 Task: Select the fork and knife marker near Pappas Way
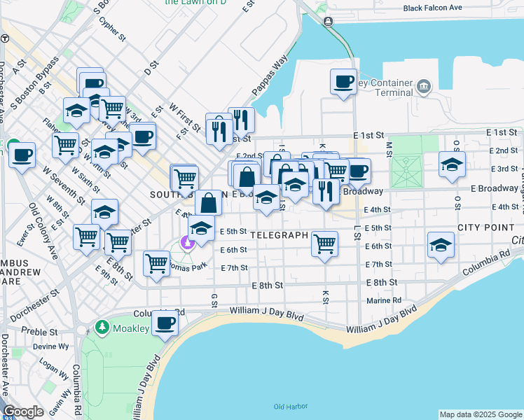(x=240, y=120)
